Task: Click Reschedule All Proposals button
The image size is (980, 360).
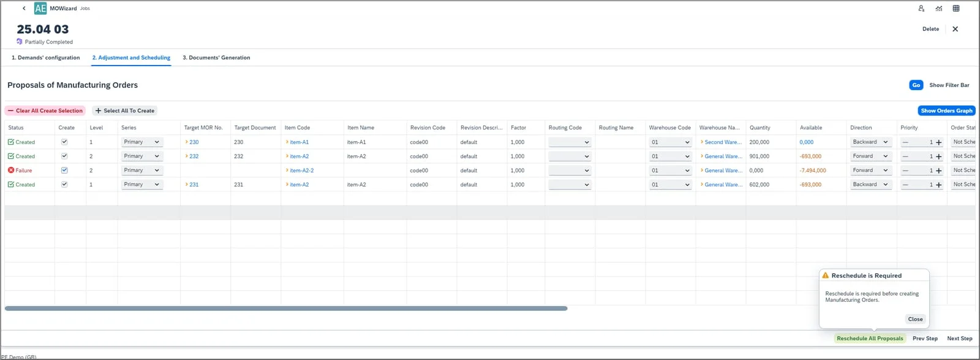Action: point(870,339)
